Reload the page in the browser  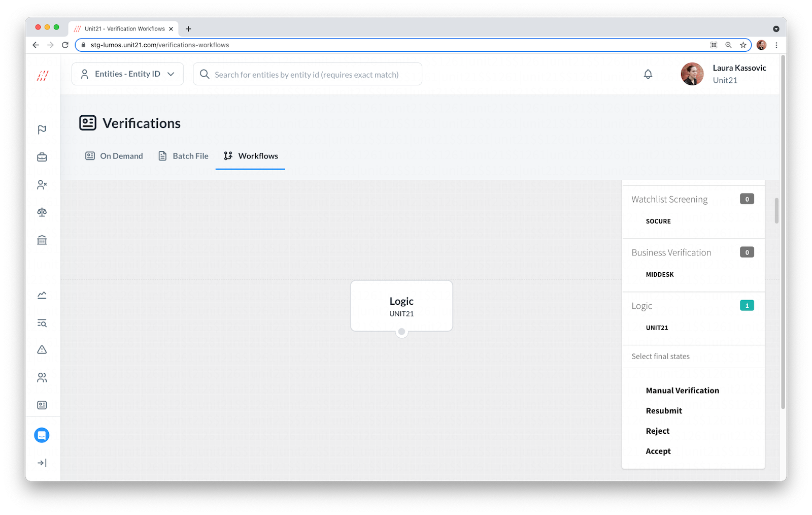click(65, 45)
